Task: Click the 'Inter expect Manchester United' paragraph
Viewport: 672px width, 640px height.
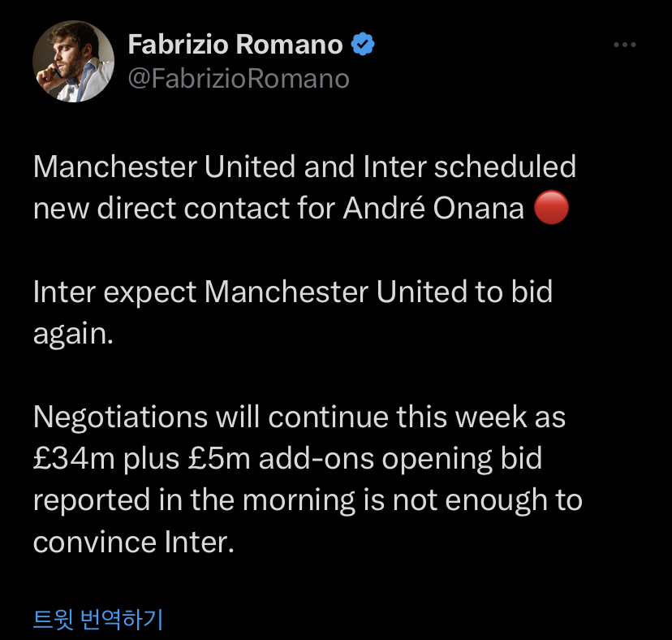Action: (293, 313)
